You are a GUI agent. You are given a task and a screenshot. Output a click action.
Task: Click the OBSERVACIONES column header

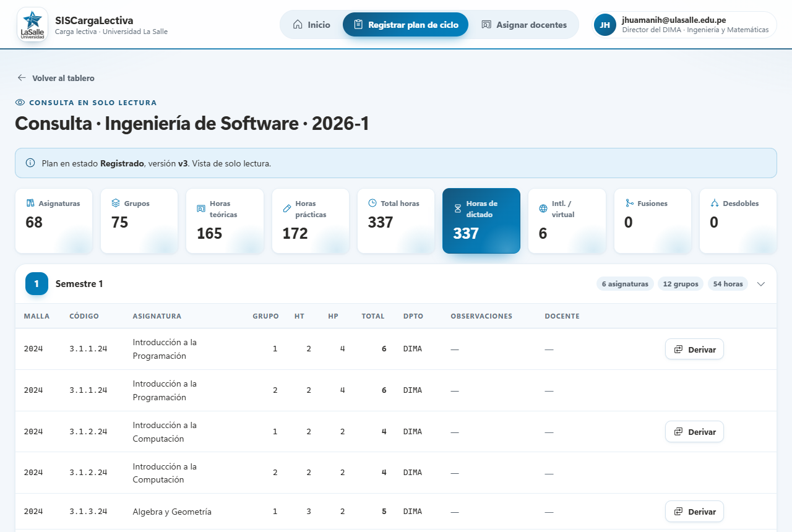click(481, 316)
